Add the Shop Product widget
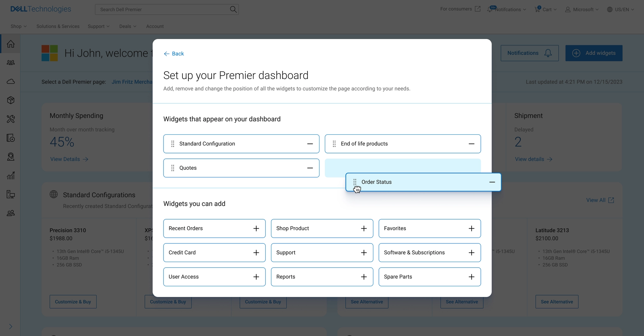The image size is (644, 336). (364, 229)
